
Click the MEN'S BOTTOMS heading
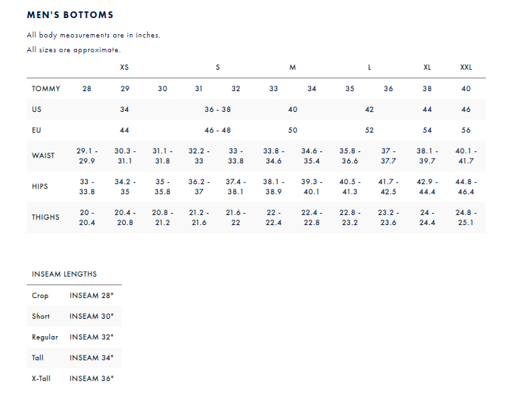pyautogui.click(x=70, y=15)
